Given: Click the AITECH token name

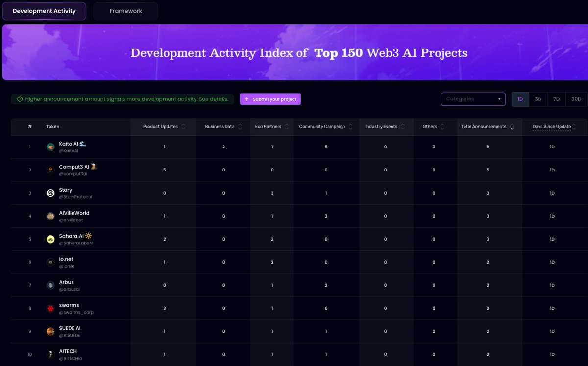Looking at the screenshot, I should (68, 351).
